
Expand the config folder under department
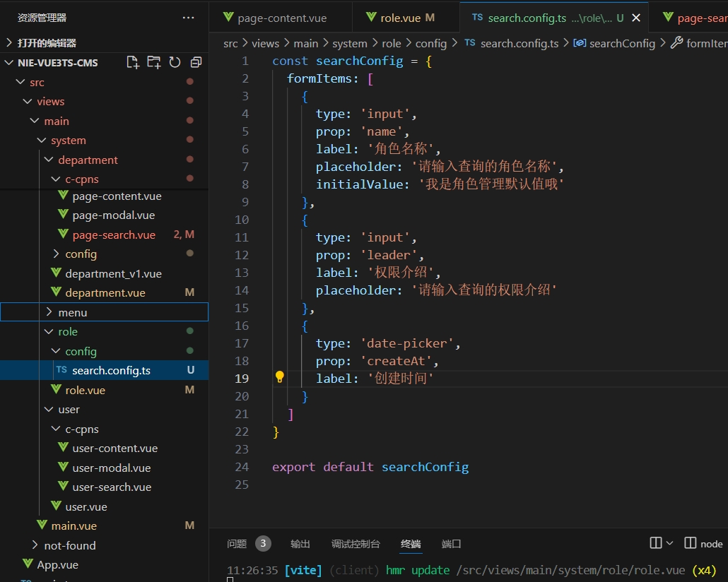point(105,254)
